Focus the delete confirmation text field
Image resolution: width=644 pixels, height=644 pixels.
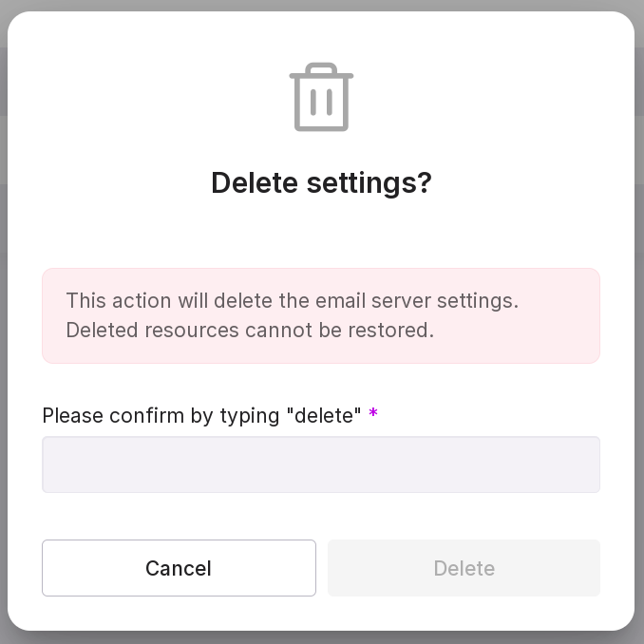click(321, 464)
